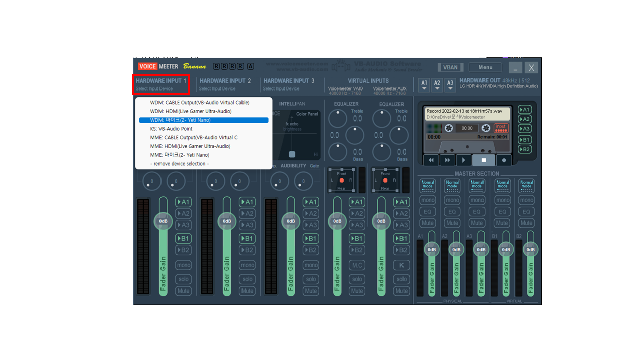The image size is (644, 362).
Task: Enable mono on master A2 bus
Action: point(452,200)
